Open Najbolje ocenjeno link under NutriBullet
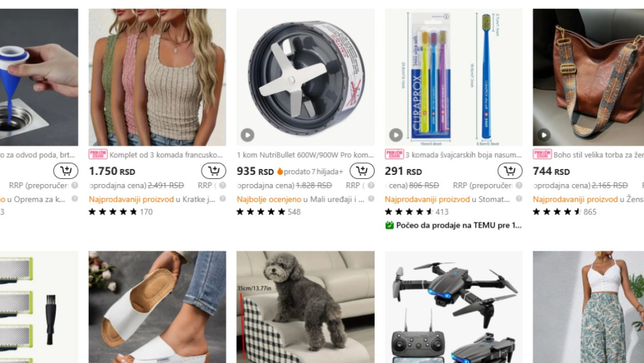Screen dimensions: 644x363 (269, 199)
